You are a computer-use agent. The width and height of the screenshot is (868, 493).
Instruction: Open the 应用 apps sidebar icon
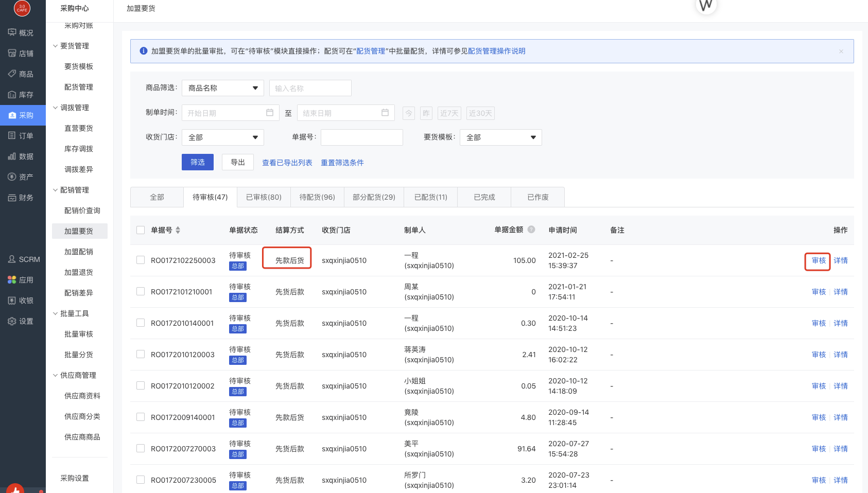pos(12,279)
